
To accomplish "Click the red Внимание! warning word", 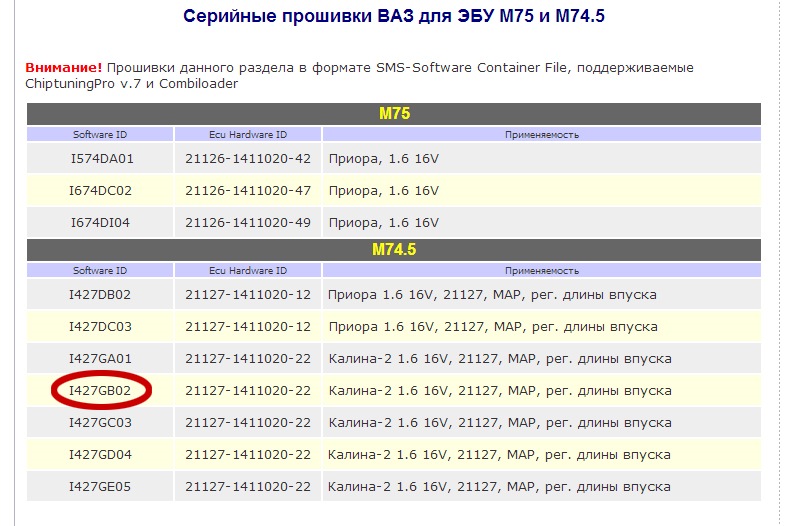I will 63,67.
